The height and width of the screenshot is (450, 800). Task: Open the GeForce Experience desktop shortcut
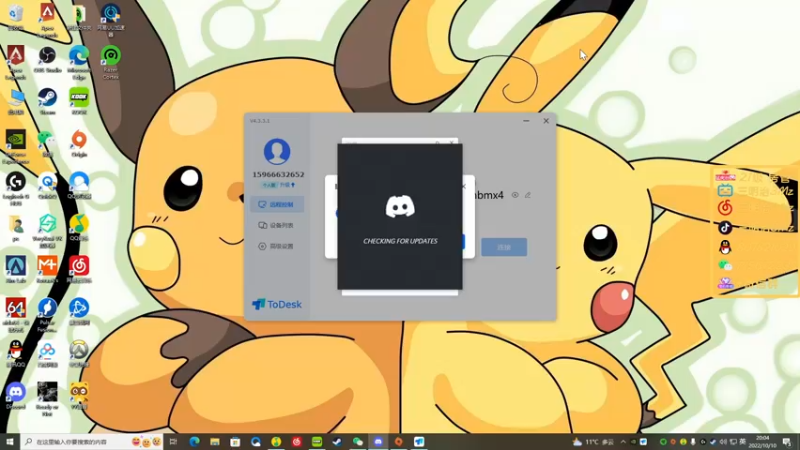(16, 146)
